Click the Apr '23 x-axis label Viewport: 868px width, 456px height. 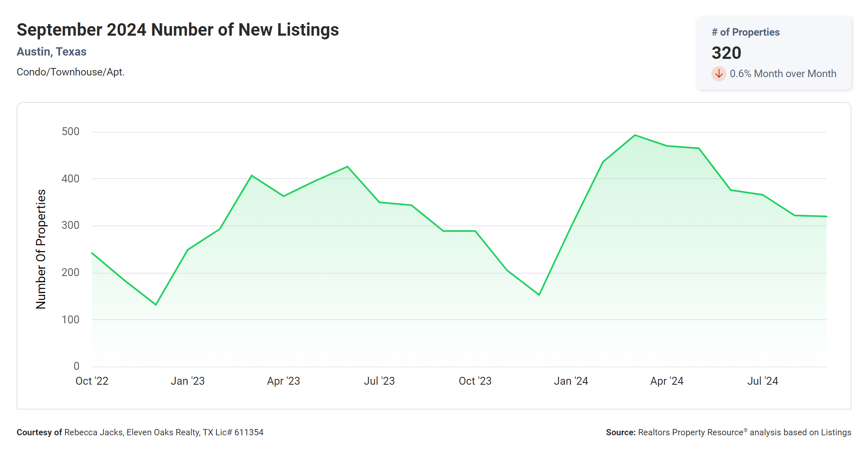tap(283, 381)
